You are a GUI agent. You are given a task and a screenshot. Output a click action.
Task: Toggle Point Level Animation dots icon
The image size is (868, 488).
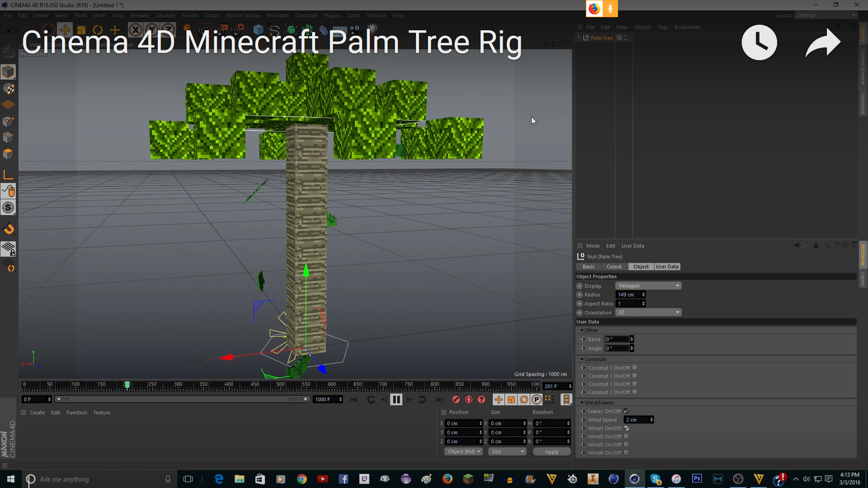pos(549,399)
